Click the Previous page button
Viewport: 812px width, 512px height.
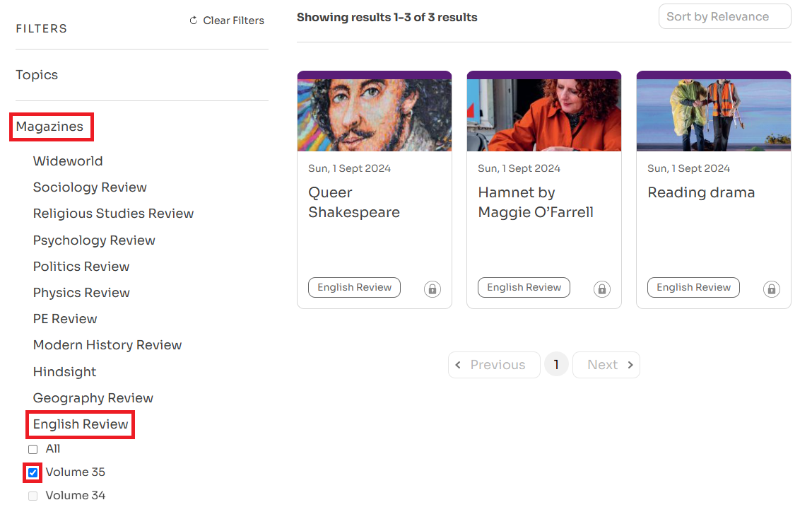[494, 365]
